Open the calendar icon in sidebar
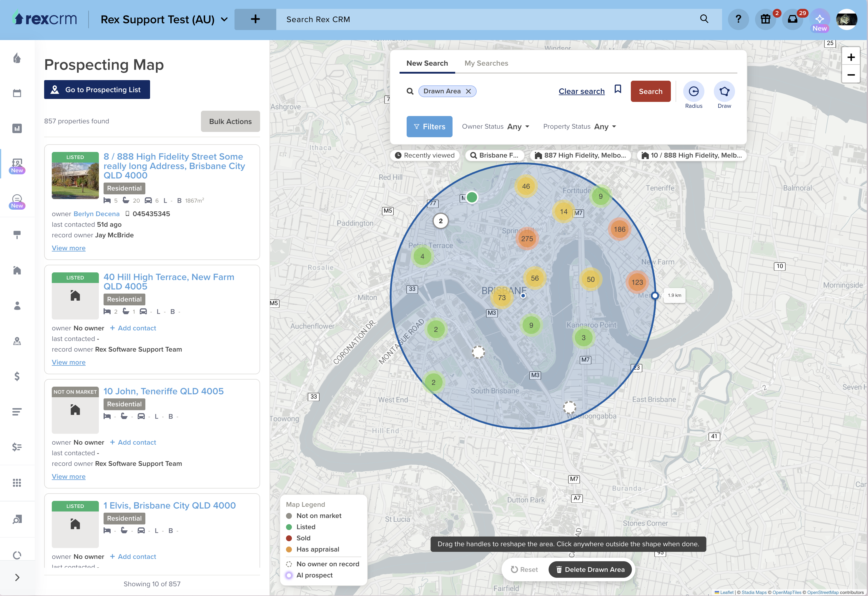The width and height of the screenshot is (868, 596). [17, 93]
